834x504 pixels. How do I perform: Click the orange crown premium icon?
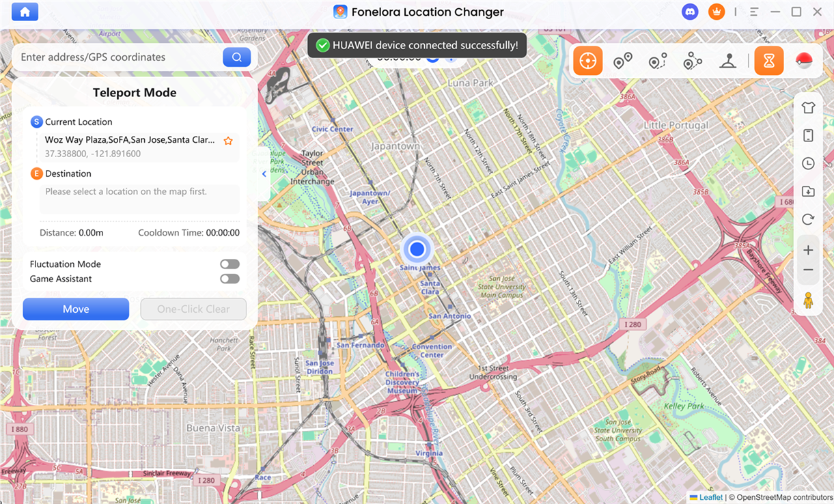(x=717, y=12)
